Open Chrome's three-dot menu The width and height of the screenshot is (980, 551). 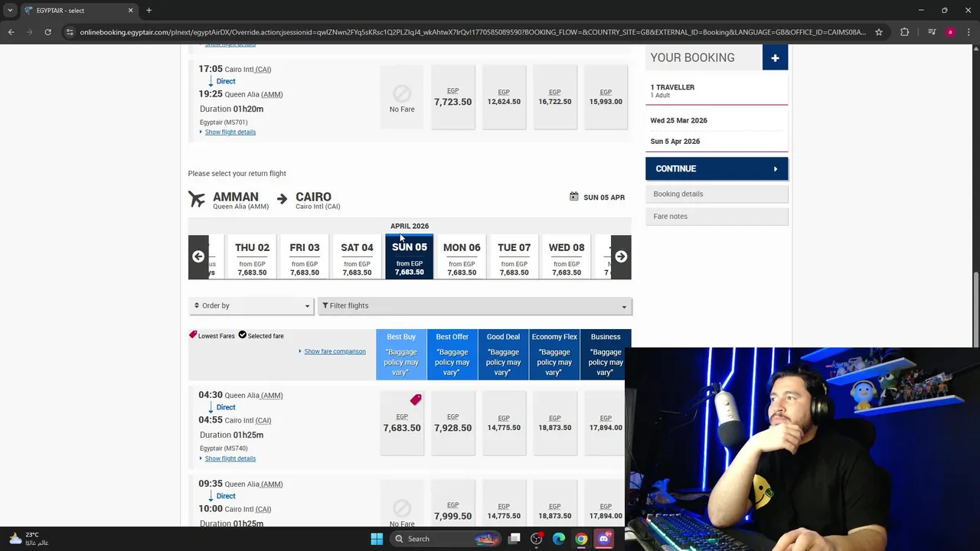[969, 32]
